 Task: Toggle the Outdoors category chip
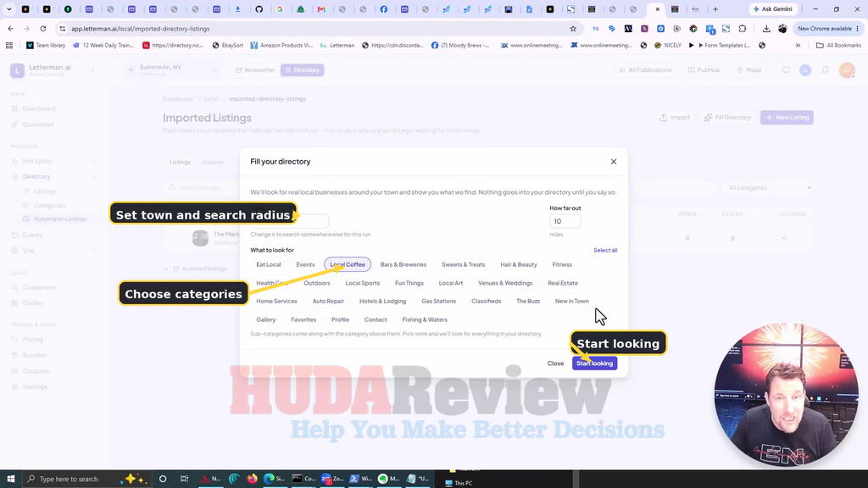point(317,283)
